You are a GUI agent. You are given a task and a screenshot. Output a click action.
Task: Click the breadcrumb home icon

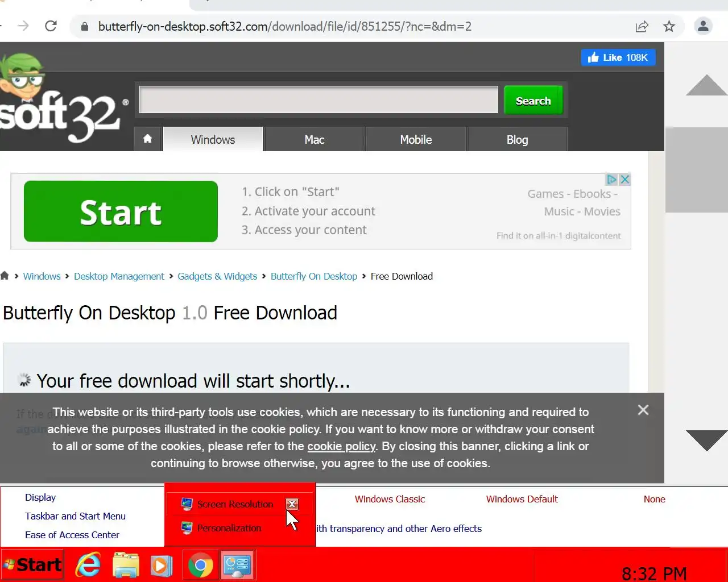tap(5, 276)
